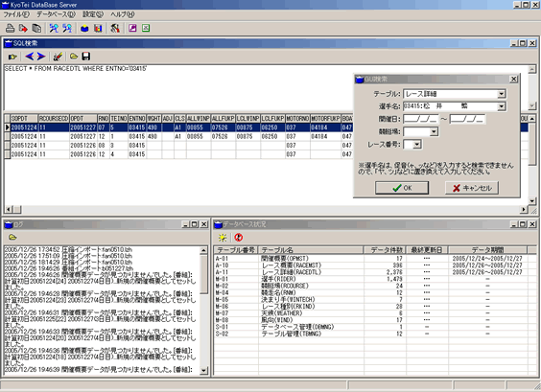This screenshot has height=392, width=541.
Task: Select the レース詳細(RACEDTL) row
Action: click(x=375, y=272)
